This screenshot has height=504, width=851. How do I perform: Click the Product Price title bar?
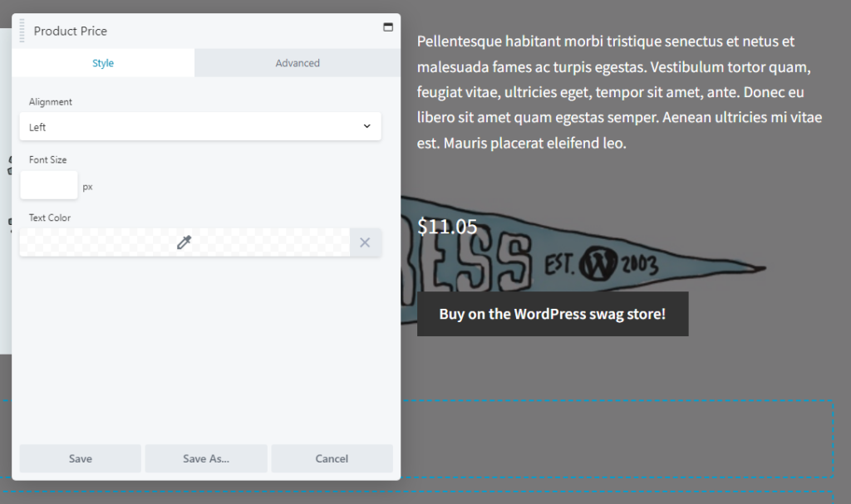[71, 31]
